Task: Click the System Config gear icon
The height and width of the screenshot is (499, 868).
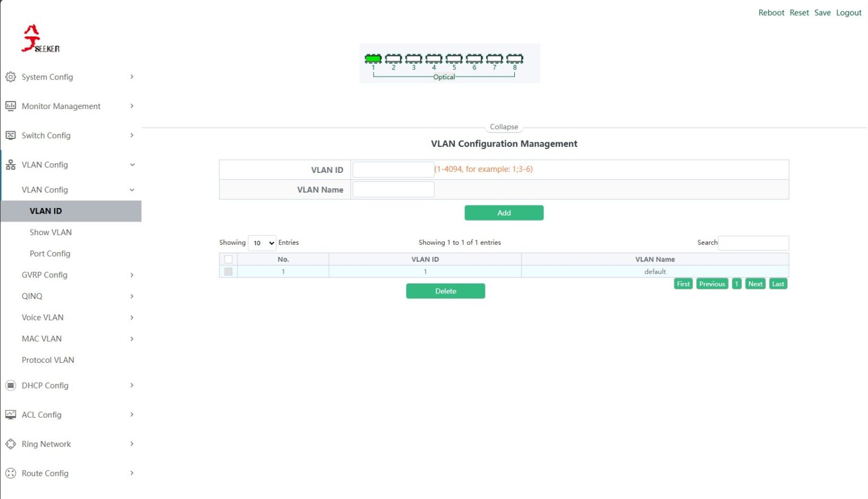Action: point(10,77)
